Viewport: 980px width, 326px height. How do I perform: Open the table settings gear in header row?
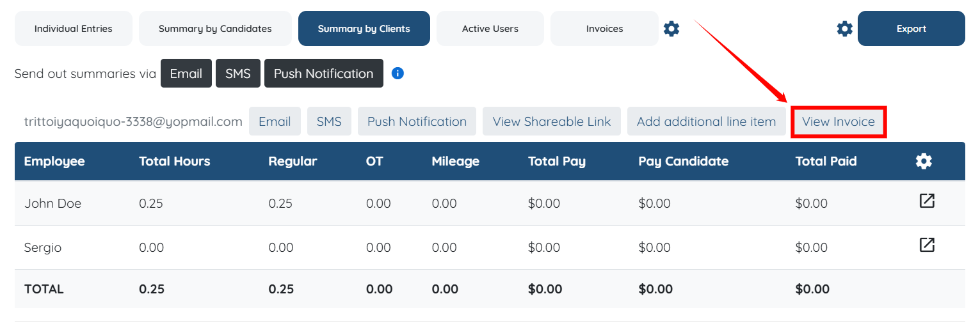pos(924,161)
